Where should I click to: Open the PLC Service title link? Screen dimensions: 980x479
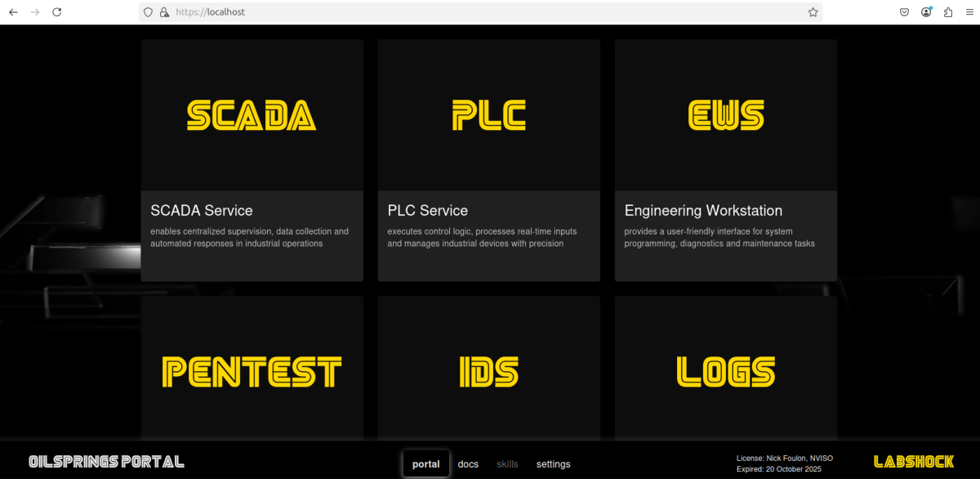[x=428, y=211]
